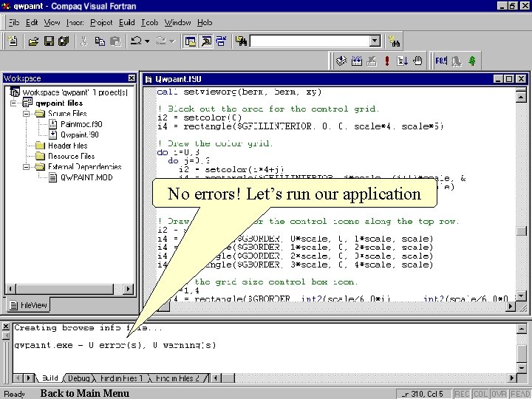The image size is (532, 399).
Task: Click the editor vertical scrollbar up arrow
Action: [x=521, y=97]
